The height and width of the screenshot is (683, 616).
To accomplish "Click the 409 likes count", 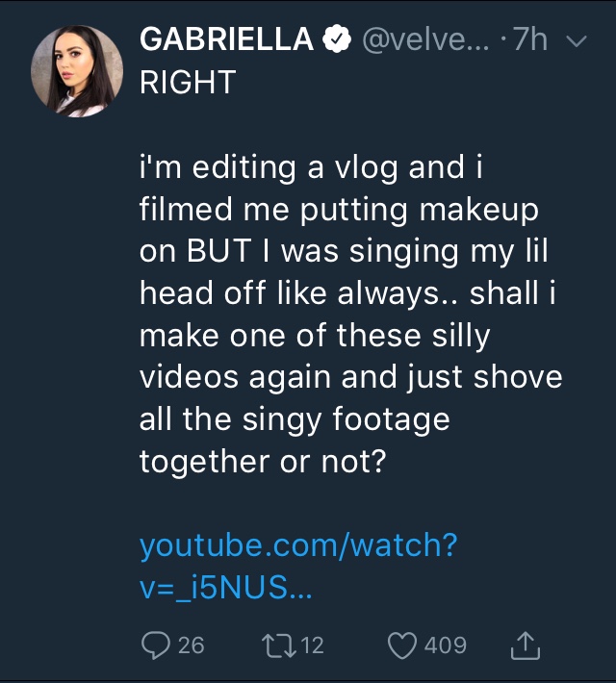I will tap(445, 645).
